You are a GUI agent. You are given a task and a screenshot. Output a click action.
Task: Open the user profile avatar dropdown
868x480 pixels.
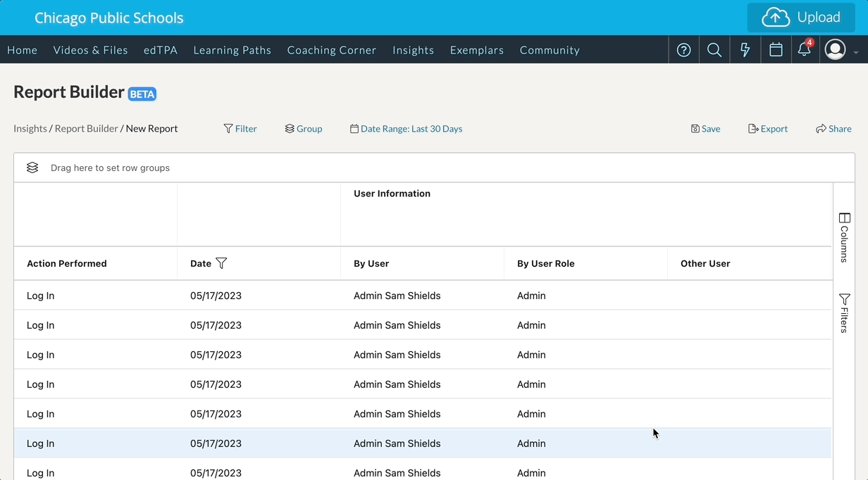(841, 50)
